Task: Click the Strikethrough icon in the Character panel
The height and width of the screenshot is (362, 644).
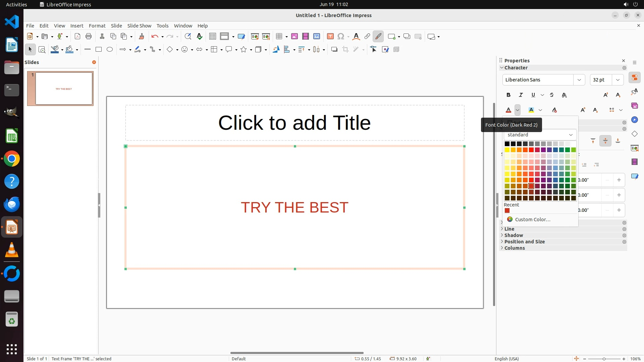Action: point(552,95)
